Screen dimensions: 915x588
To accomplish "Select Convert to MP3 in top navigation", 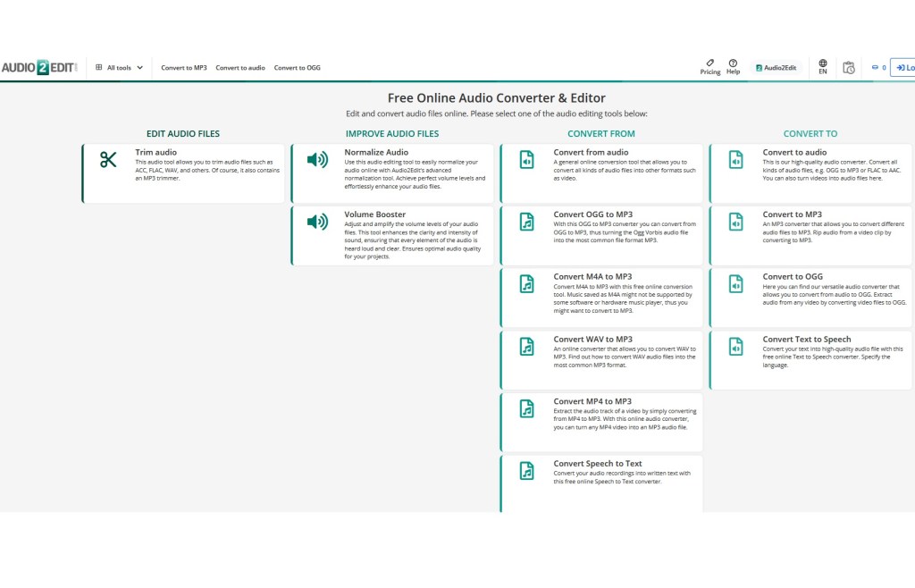I will (184, 68).
